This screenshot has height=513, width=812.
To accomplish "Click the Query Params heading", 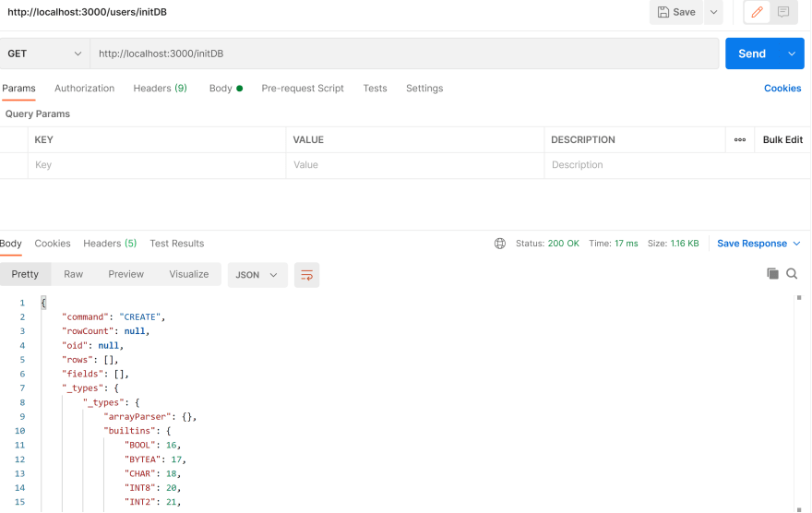I will point(37,113).
